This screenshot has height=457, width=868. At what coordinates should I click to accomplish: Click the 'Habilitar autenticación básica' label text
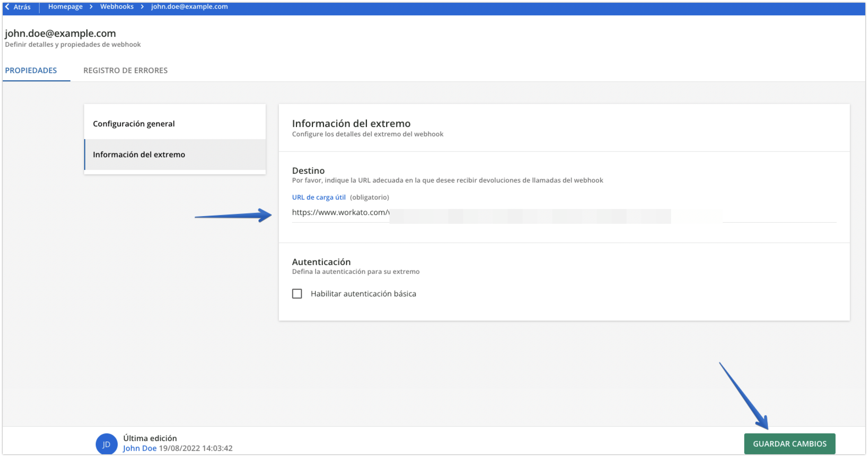363,294
